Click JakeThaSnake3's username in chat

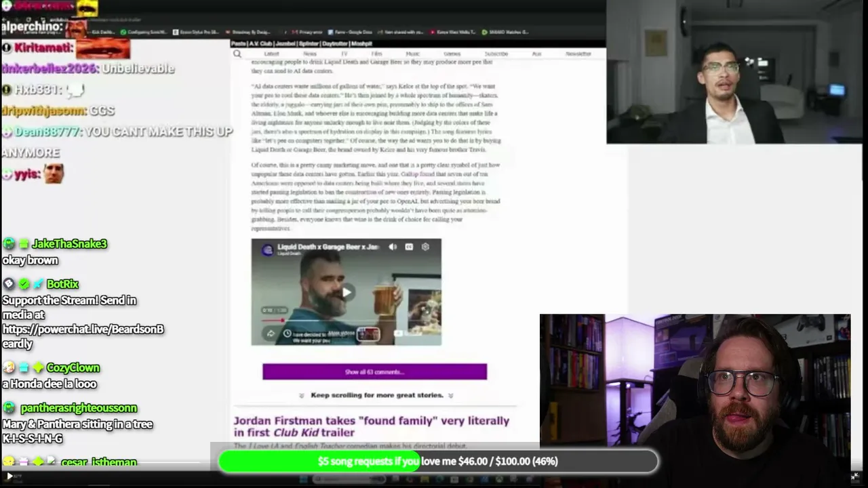(69, 244)
